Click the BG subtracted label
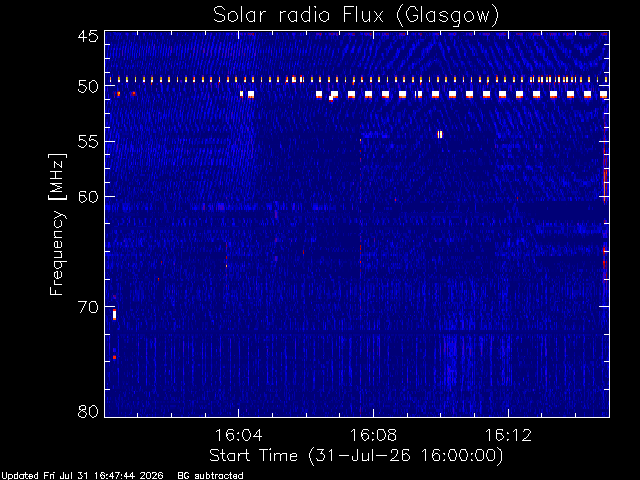 210,476
